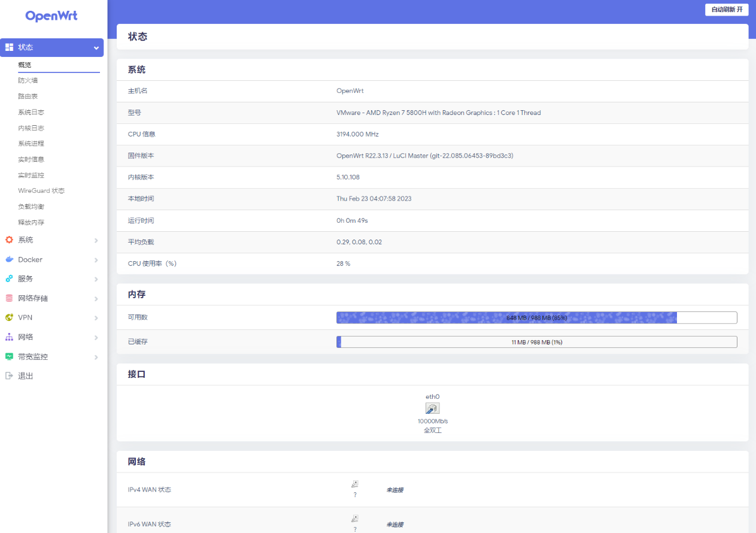
Task: Click the VPN icon in sidebar
Action: coord(9,317)
